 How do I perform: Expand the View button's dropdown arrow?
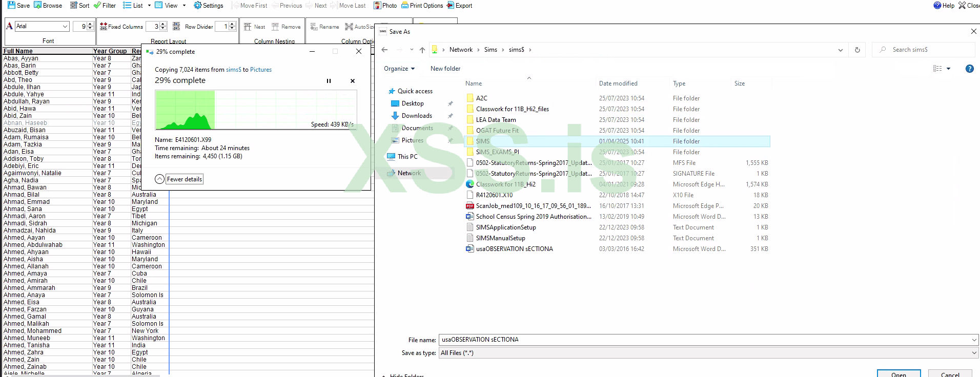184,6
